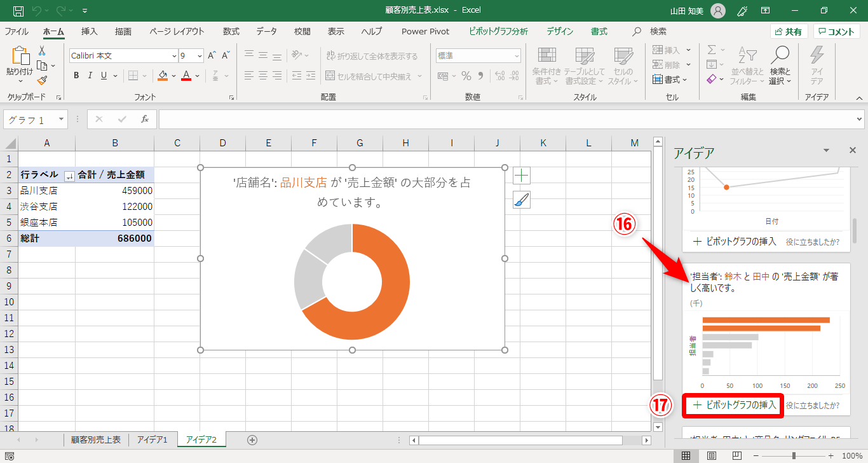This screenshot has height=463, width=868.
Task: Open the 書式 cell format menu
Action: point(670,79)
